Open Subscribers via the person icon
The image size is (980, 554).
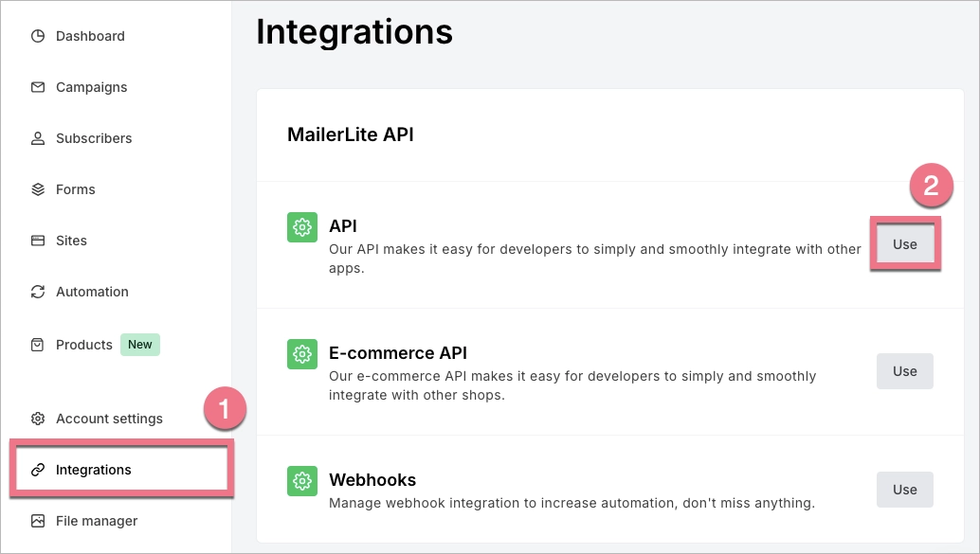37,137
